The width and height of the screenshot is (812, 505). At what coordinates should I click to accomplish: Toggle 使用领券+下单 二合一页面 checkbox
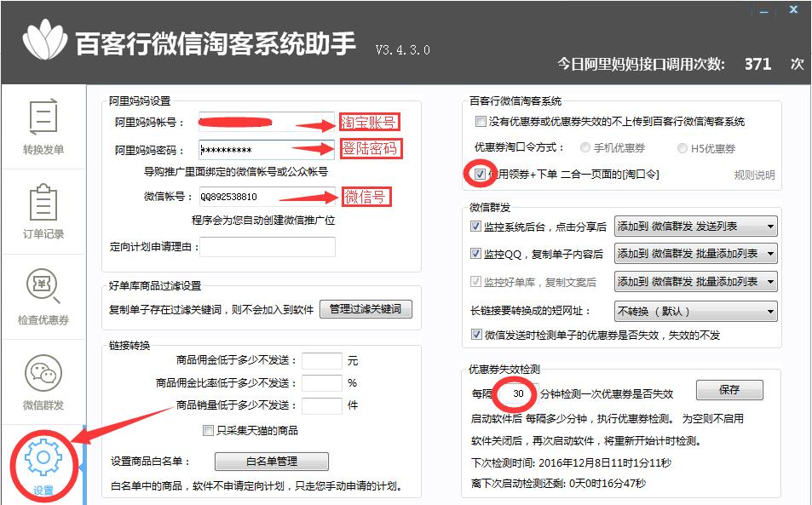pyautogui.click(x=480, y=174)
